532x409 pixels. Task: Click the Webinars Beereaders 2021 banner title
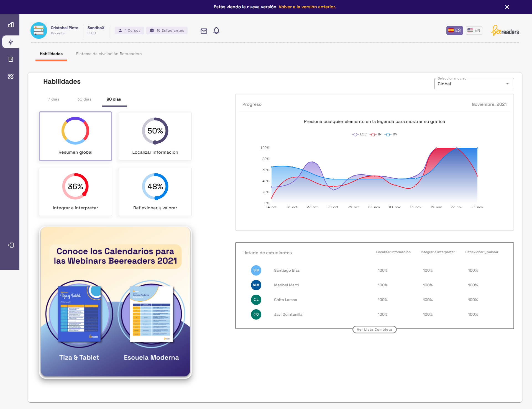(x=115, y=256)
